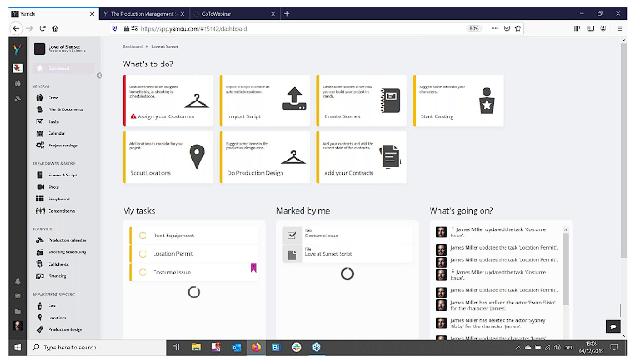
Task: Open Scout Locations card
Action: (x=168, y=157)
